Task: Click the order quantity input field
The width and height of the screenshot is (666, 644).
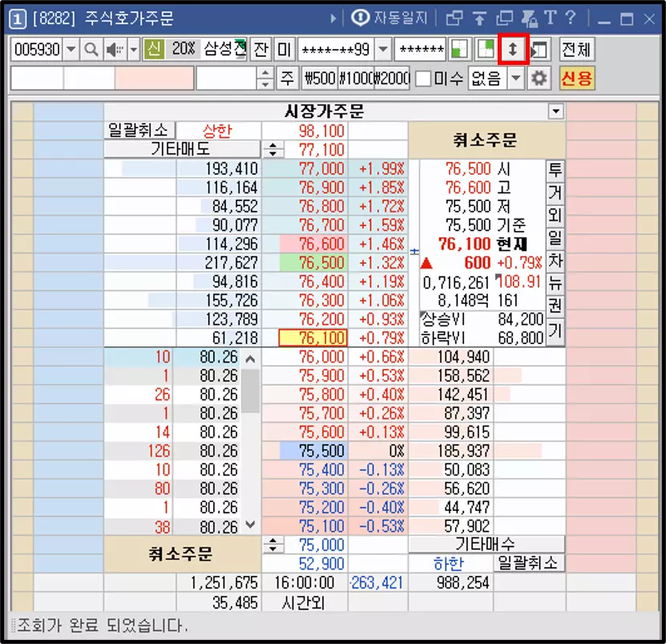Action: tap(226, 79)
